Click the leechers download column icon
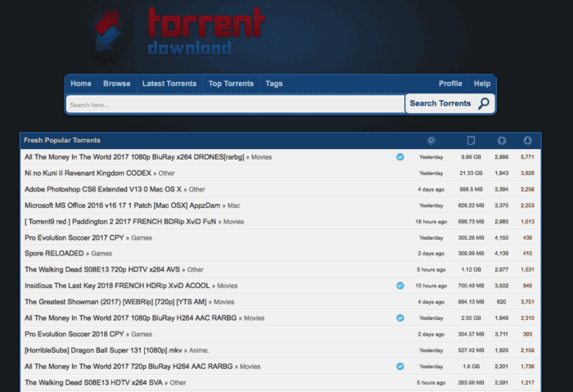 point(527,140)
